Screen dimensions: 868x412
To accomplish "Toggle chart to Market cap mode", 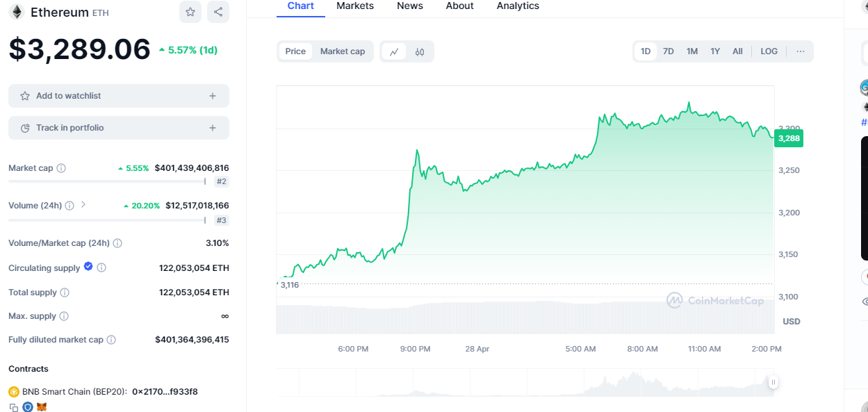I will (x=343, y=51).
